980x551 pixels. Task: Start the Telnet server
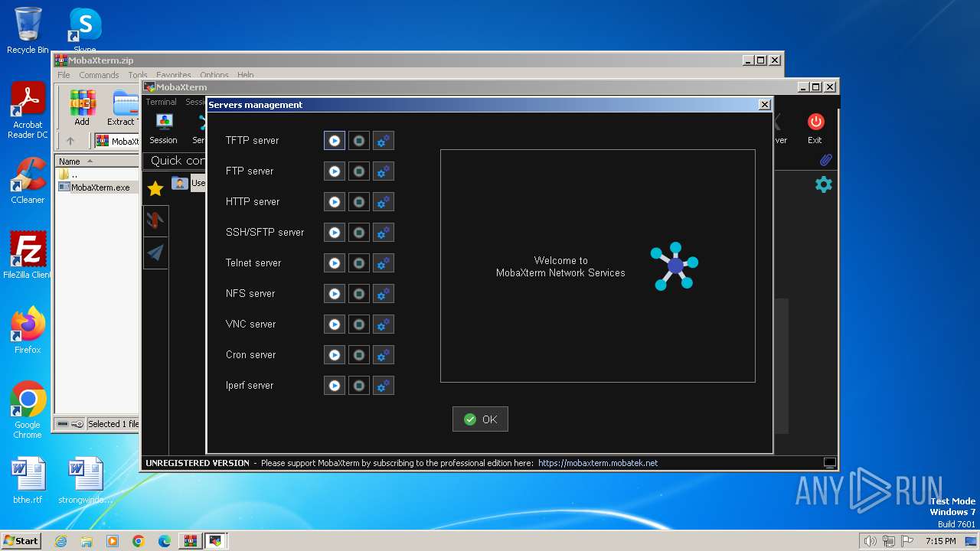click(x=335, y=263)
